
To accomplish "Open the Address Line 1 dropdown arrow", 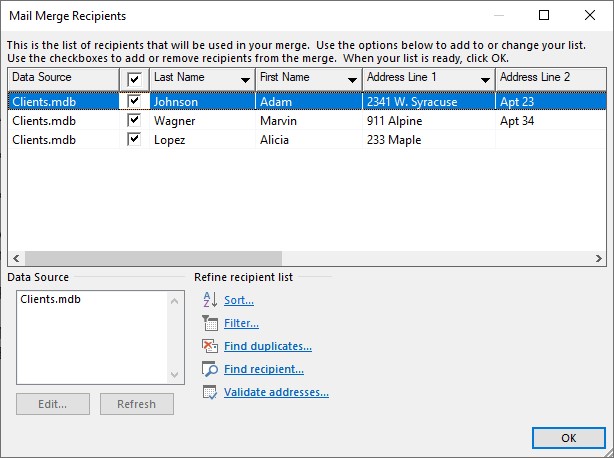I will (485, 80).
